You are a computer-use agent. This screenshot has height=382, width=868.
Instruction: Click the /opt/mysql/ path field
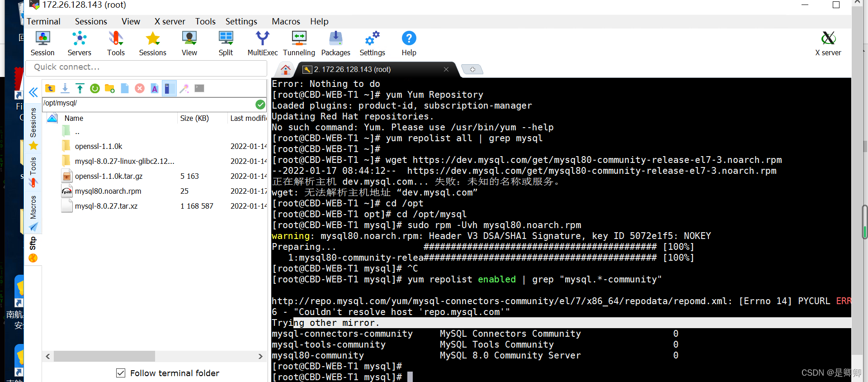point(148,103)
